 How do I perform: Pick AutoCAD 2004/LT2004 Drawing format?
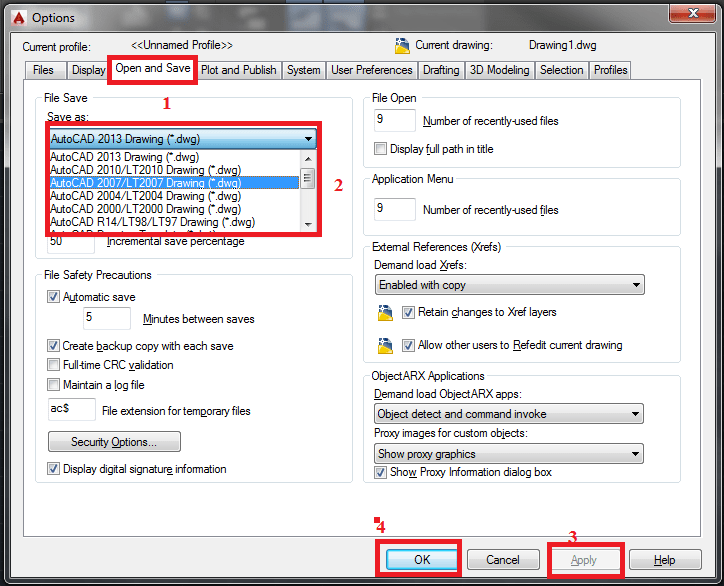click(174, 196)
